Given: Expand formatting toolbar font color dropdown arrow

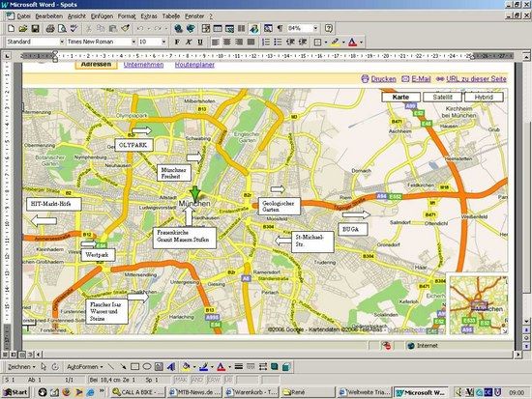Looking at the screenshot, I should (361, 43).
